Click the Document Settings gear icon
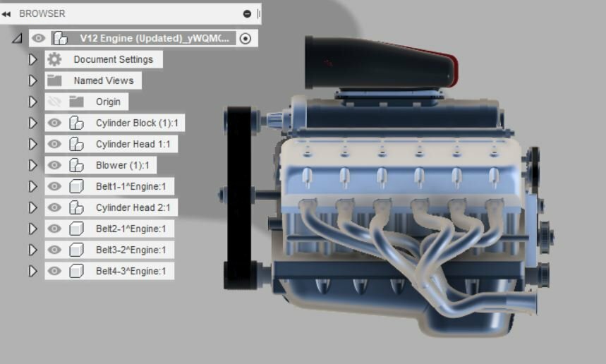The image size is (606, 364). 54,59
